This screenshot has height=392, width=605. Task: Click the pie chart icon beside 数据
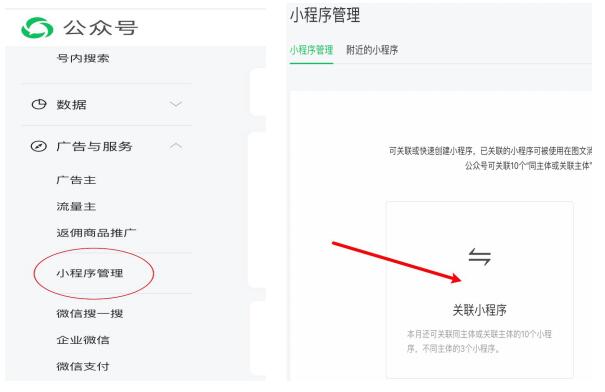click(39, 104)
